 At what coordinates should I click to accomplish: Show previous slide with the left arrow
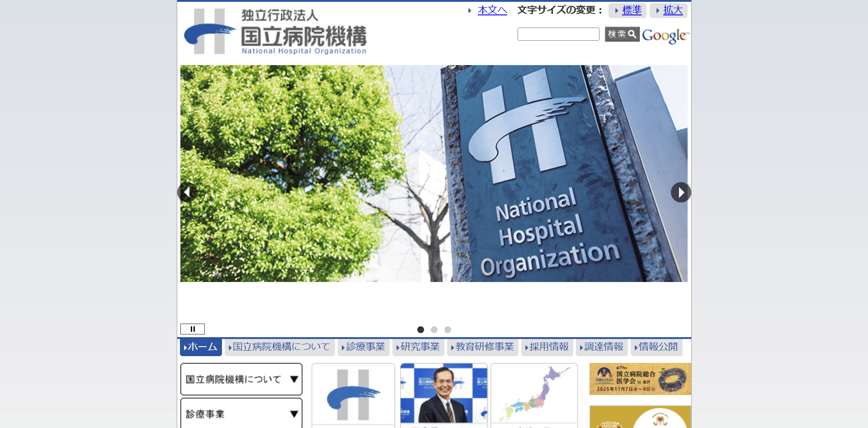187,192
